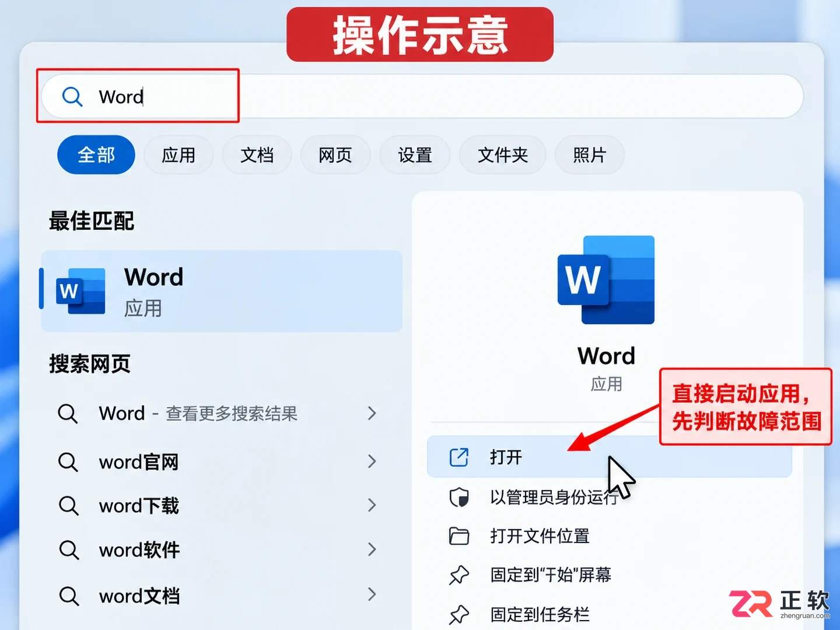Switch to the 应用 filter tab
840x630 pixels.
pos(178,155)
